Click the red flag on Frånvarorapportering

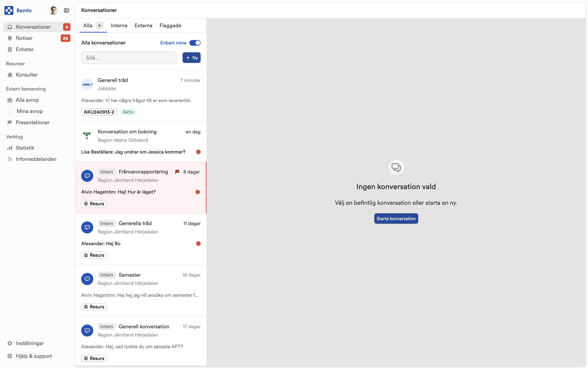[177, 172]
